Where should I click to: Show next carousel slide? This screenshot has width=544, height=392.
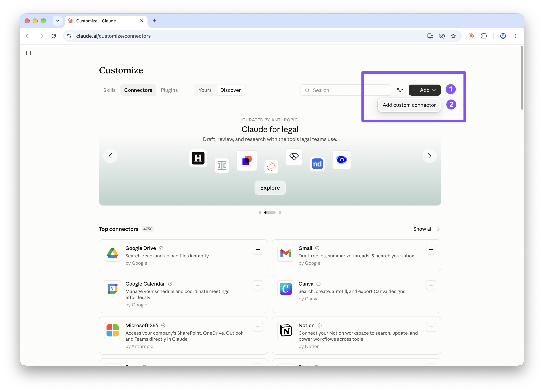coord(430,156)
